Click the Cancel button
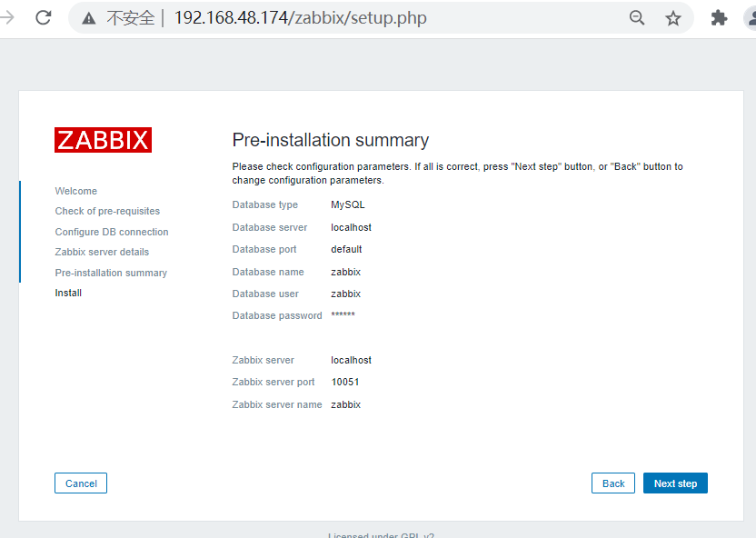Viewport: 756px width, 538px height. (x=81, y=483)
